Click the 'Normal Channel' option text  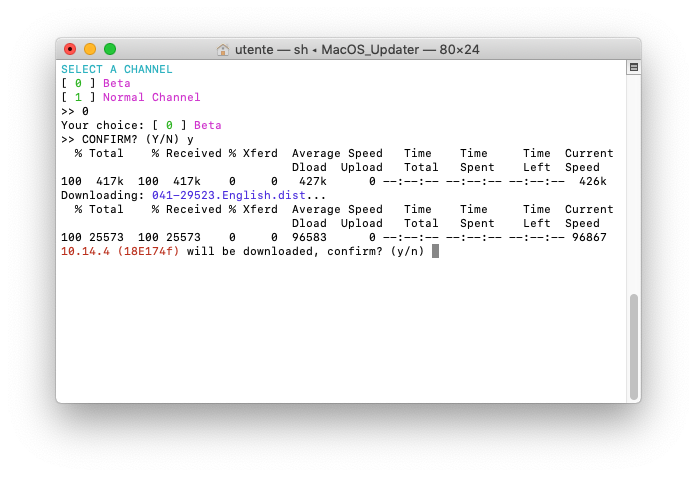pyautogui.click(x=152, y=97)
